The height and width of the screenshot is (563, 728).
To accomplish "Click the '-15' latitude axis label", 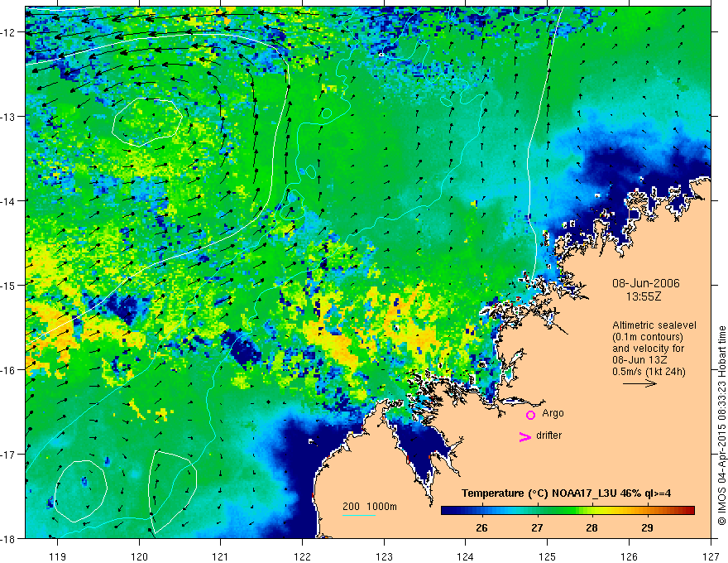I will pyautogui.click(x=9, y=285).
